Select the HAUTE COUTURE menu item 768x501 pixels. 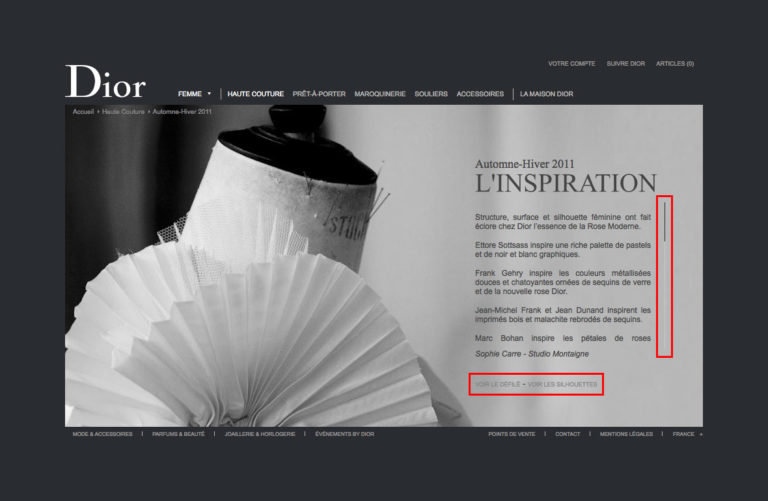(x=256, y=94)
